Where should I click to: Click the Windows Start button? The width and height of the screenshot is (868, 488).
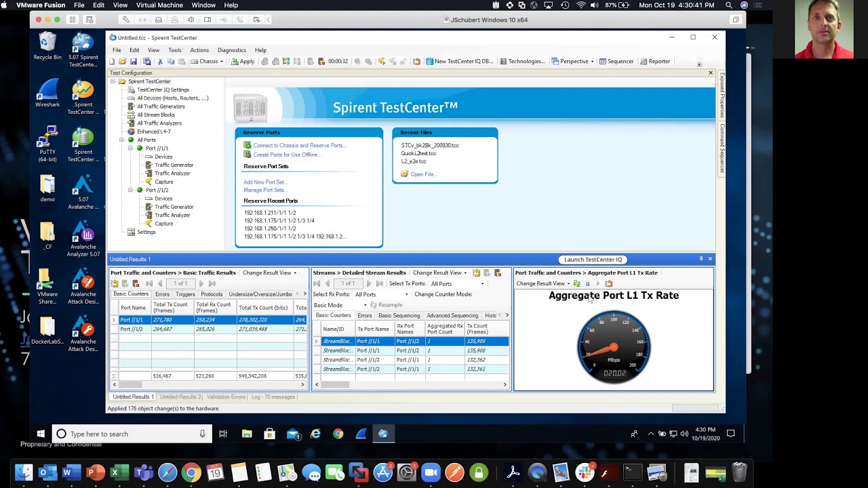click(x=41, y=434)
